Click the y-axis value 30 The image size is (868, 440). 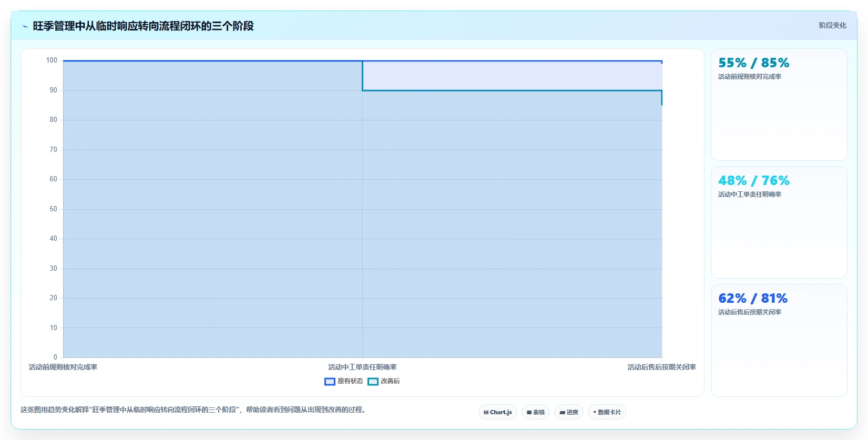[x=53, y=269]
